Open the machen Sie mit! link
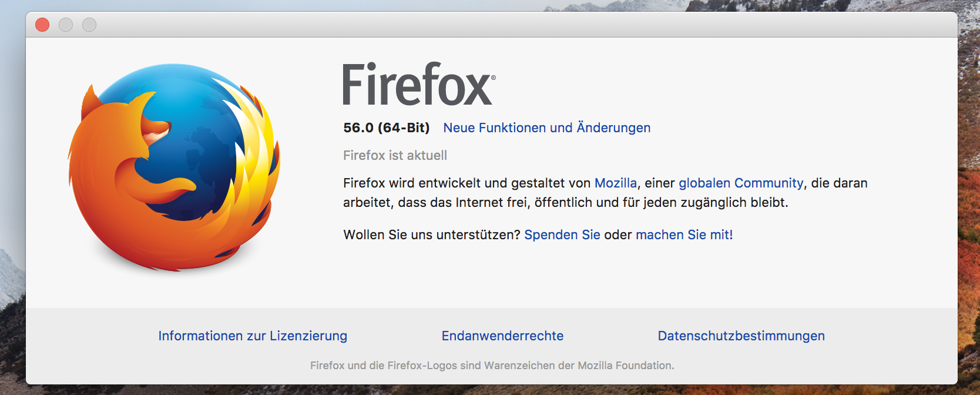 [x=684, y=235]
